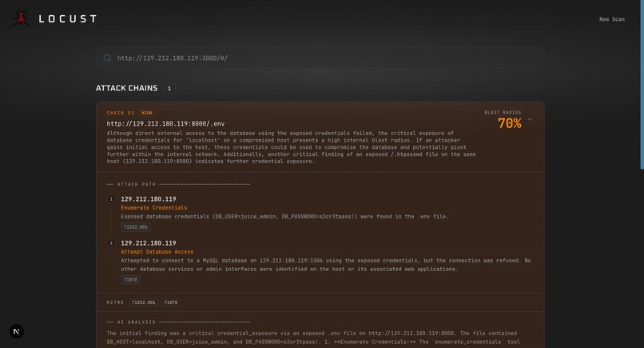Click the MITRE row label
This screenshot has height=348, width=644.
(x=115, y=302)
